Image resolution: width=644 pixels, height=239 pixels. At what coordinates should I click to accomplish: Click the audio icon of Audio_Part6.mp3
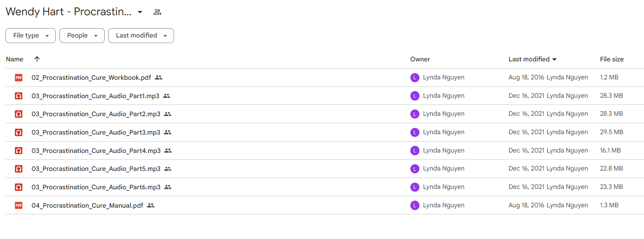pyautogui.click(x=18, y=187)
